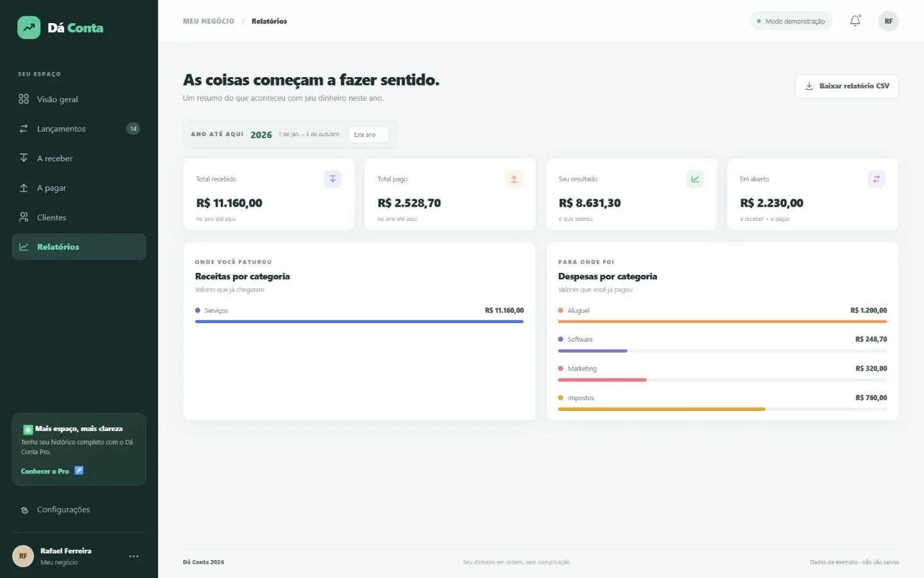
Task: Open notifications bell
Action: click(855, 21)
